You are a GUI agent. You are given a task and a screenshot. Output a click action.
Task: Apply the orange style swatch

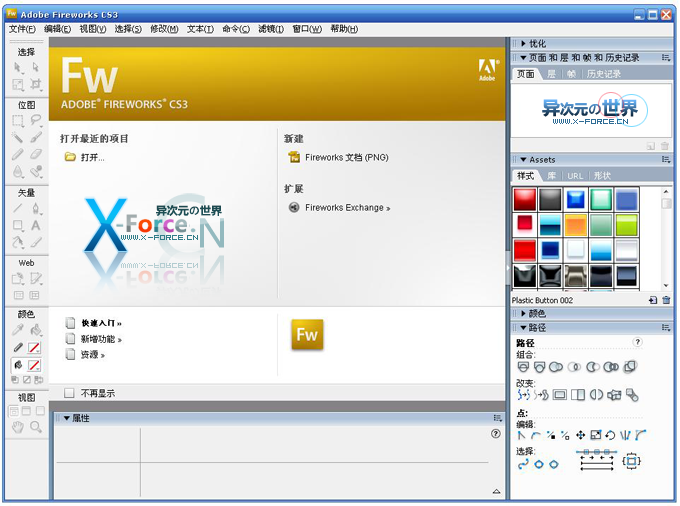coord(575,225)
